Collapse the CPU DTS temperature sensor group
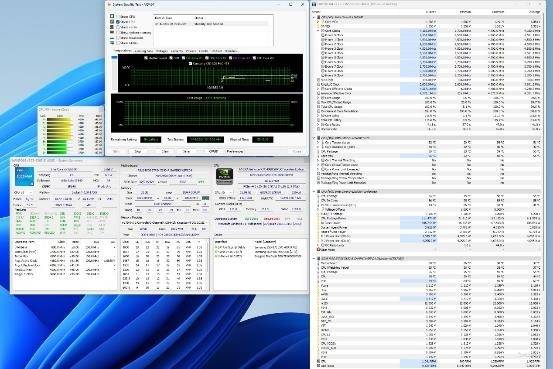The height and width of the screenshot is (369, 553). tap(314, 138)
